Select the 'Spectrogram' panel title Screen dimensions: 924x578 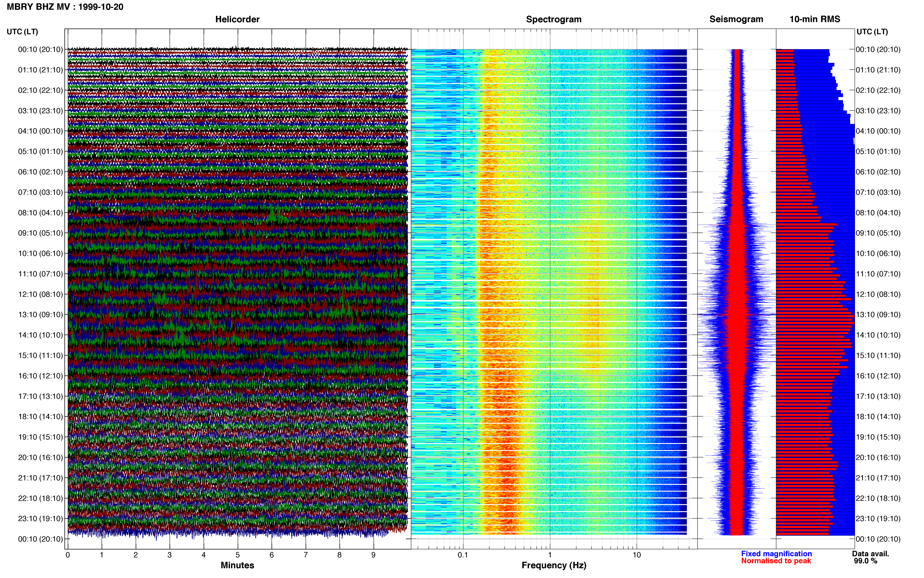coord(554,19)
